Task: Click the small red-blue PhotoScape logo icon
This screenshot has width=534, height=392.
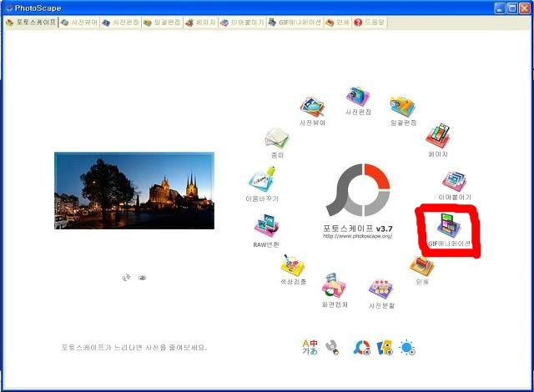Action: (x=362, y=348)
